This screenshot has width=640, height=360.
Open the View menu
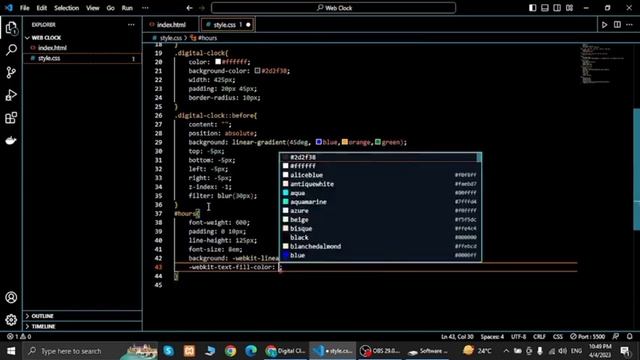(93, 8)
